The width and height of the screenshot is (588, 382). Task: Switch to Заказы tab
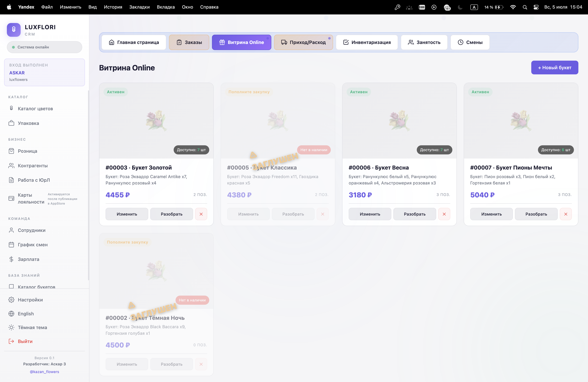pos(189,42)
